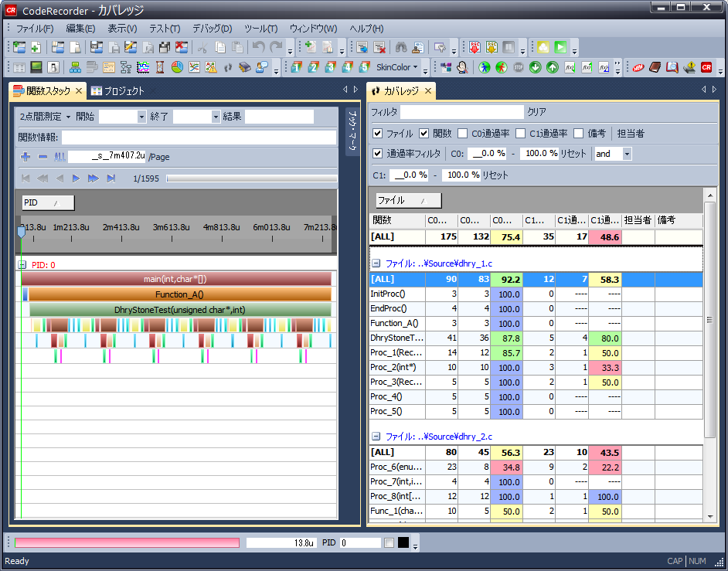Open the デバッグ(D) menu
Viewport: 728px width, 571px height.
point(213,29)
